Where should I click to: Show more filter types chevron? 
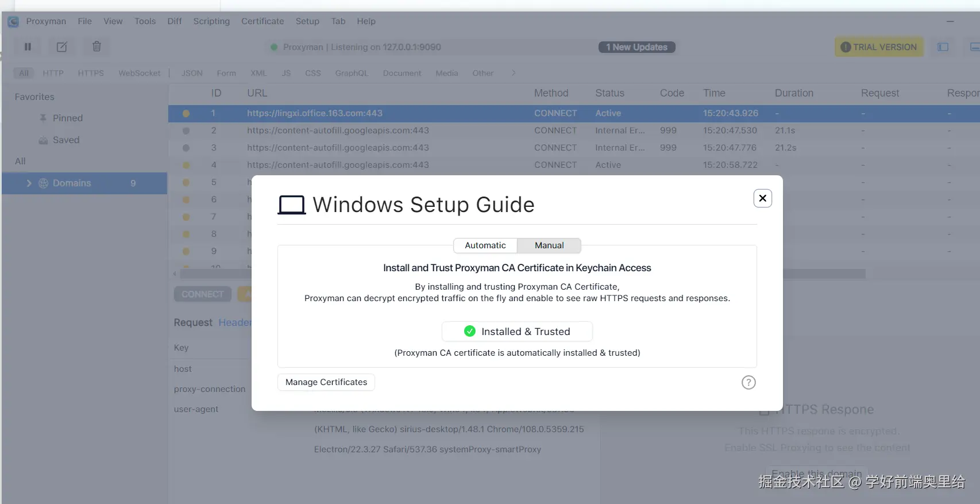(514, 73)
